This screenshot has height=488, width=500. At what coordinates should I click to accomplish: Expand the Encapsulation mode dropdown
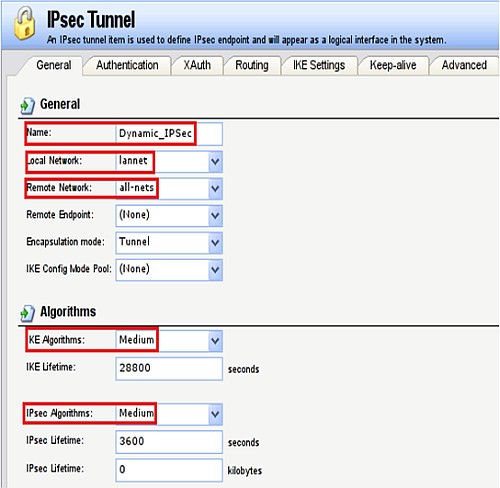[215, 243]
